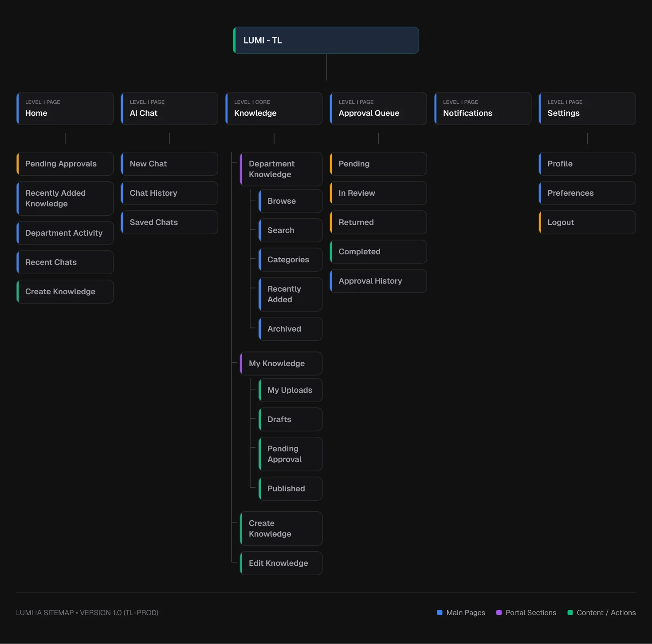
Task: Click the Preferences node
Action: (587, 193)
